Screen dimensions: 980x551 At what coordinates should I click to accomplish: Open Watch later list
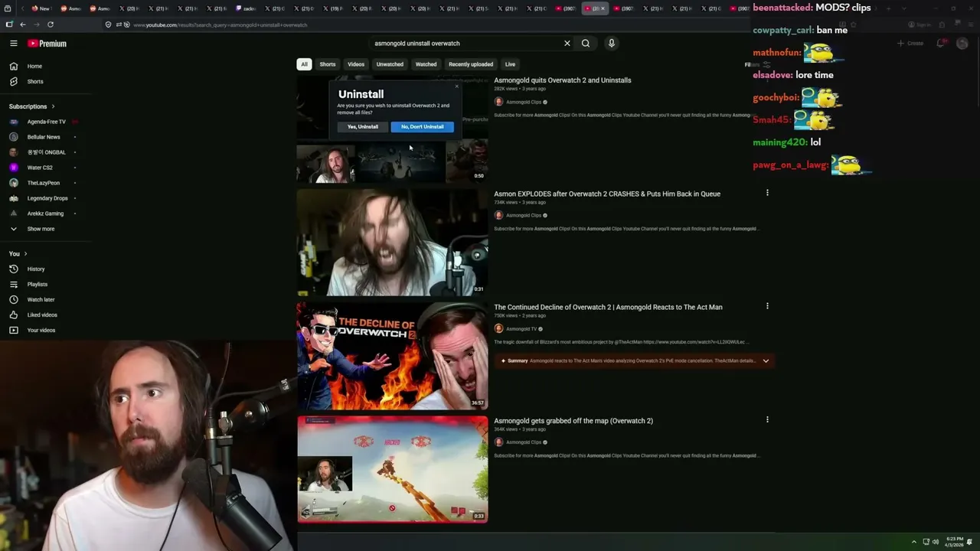click(x=41, y=299)
